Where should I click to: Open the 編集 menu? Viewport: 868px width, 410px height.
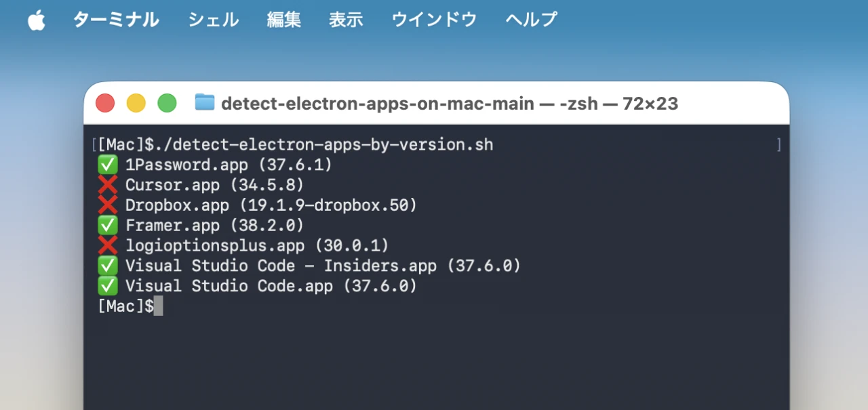pos(283,20)
